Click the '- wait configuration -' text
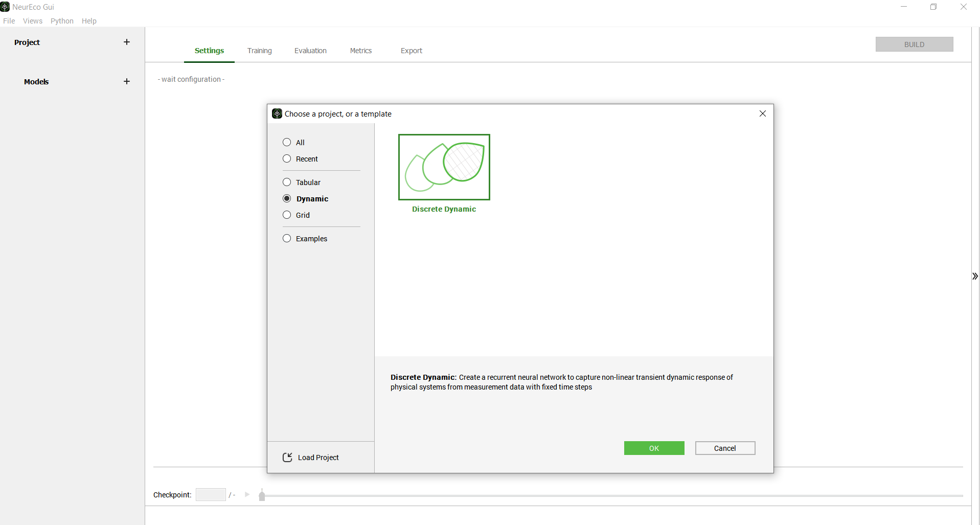Viewport: 980px width, 525px height. (x=191, y=79)
